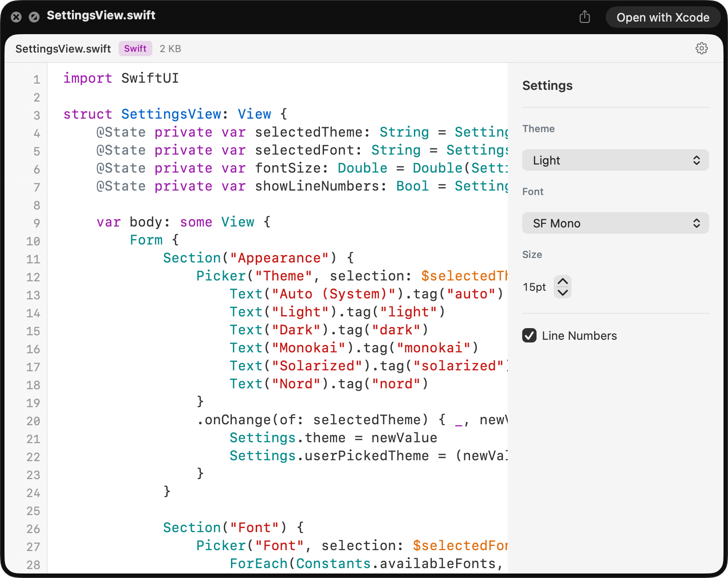728x578 pixels.
Task: Uncheck the Line Numbers checkbox
Action: click(x=529, y=335)
